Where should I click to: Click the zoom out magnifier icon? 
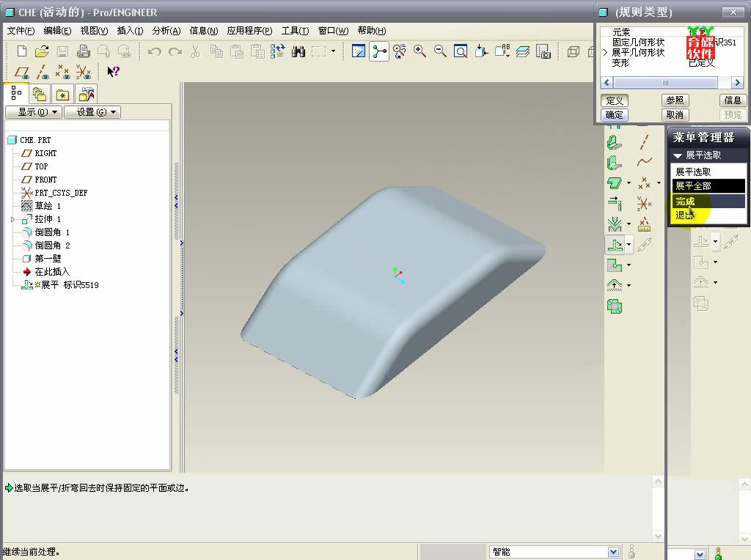[440, 51]
